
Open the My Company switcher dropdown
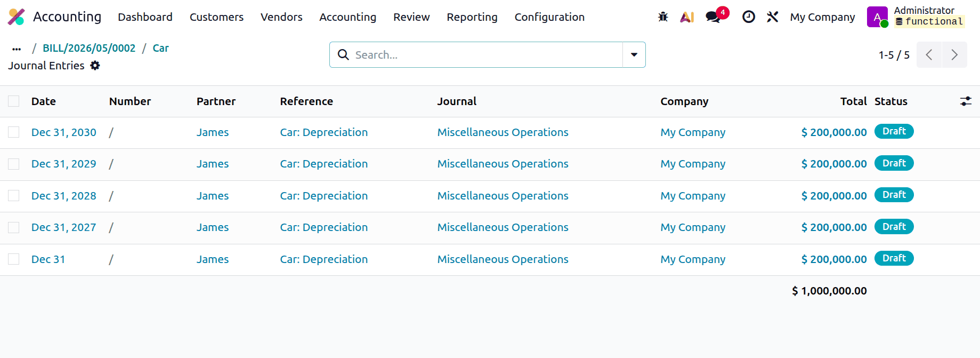coord(822,17)
